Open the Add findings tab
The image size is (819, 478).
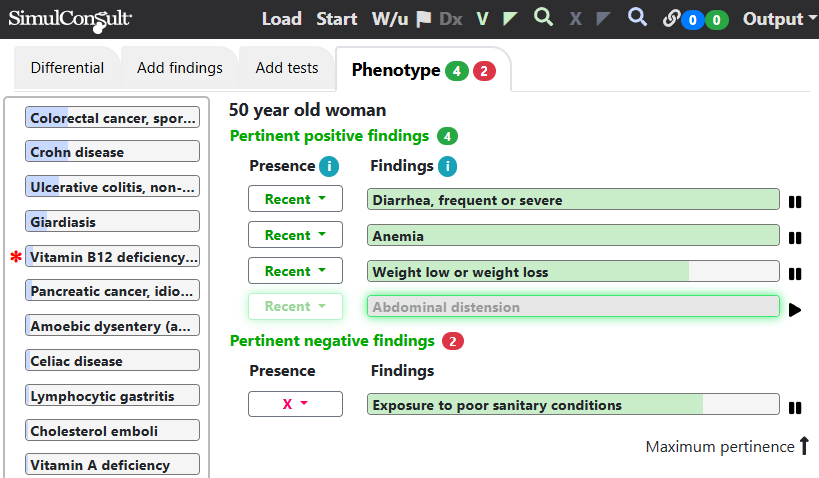click(180, 68)
